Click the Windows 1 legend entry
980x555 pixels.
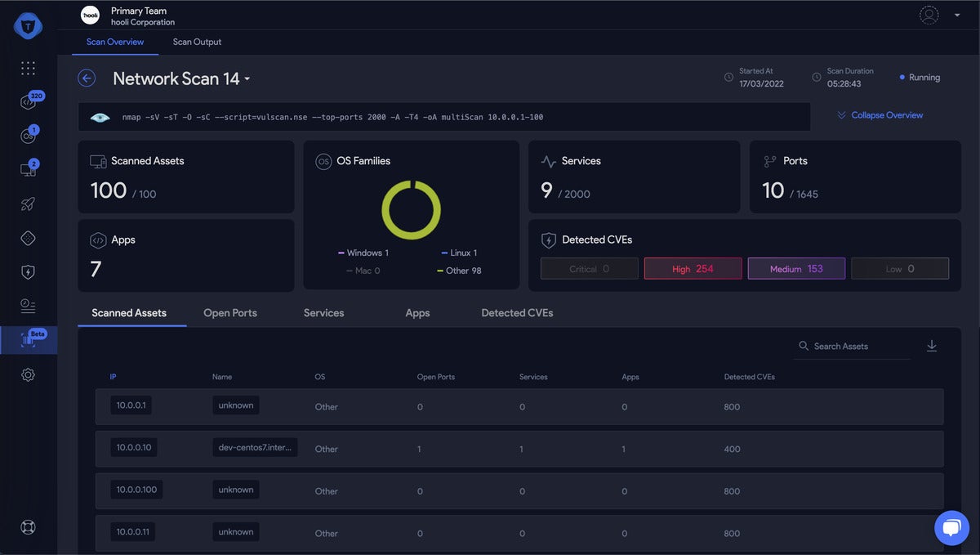coord(363,253)
